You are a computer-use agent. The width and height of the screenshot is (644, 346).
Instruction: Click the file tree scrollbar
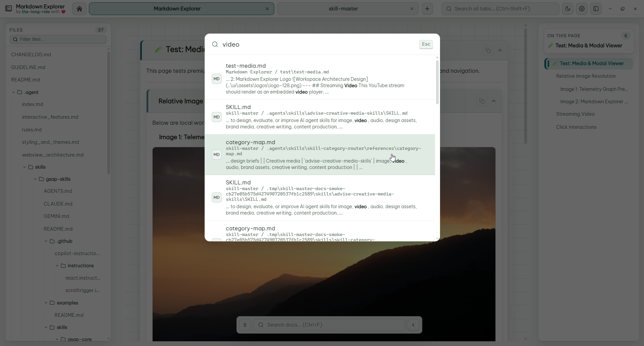tap(108, 112)
